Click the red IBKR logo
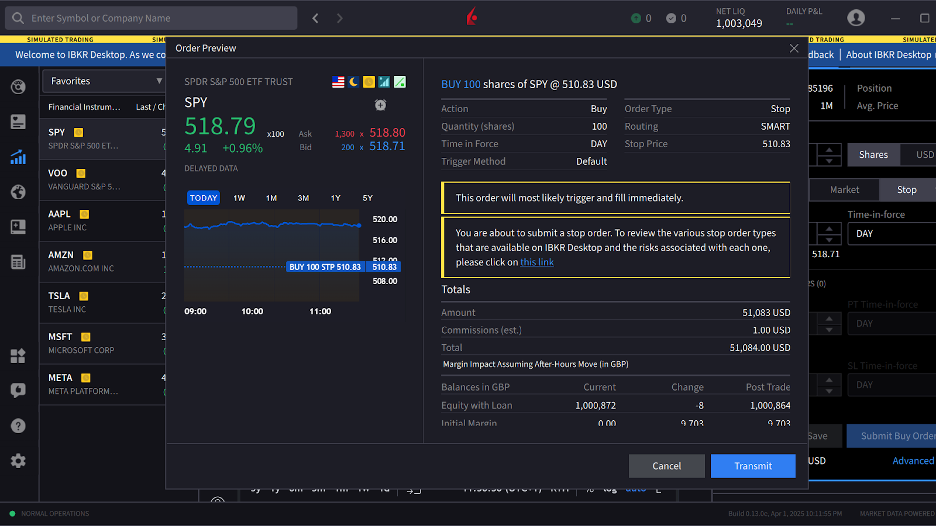The image size is (936, 526). (x=472, y=17)
